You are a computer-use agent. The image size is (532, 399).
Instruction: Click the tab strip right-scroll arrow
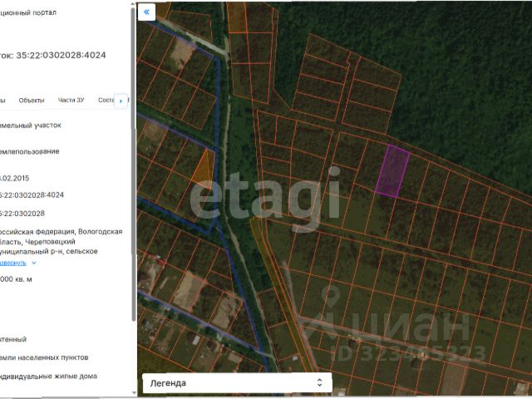121,101
